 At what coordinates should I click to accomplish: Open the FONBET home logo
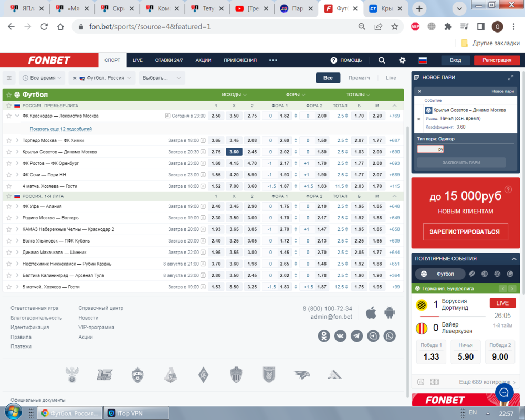(x=49, y=60)
